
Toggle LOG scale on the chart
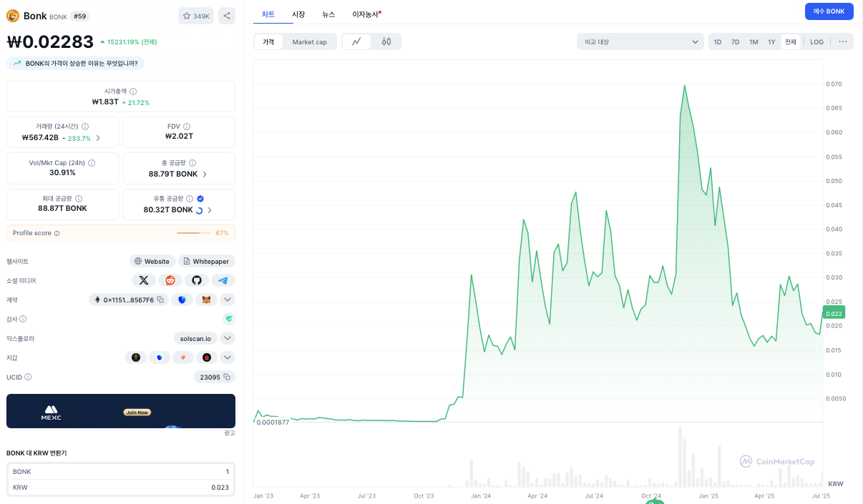(x=816, y=42)
